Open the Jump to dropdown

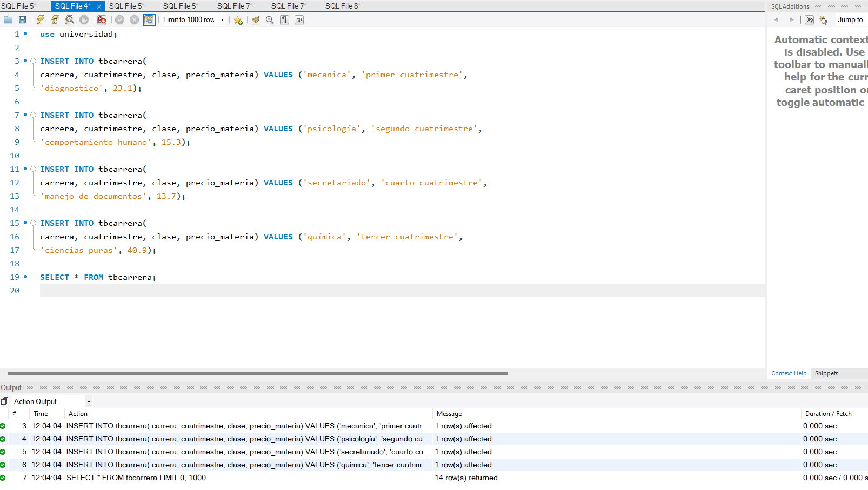[851, 20]
